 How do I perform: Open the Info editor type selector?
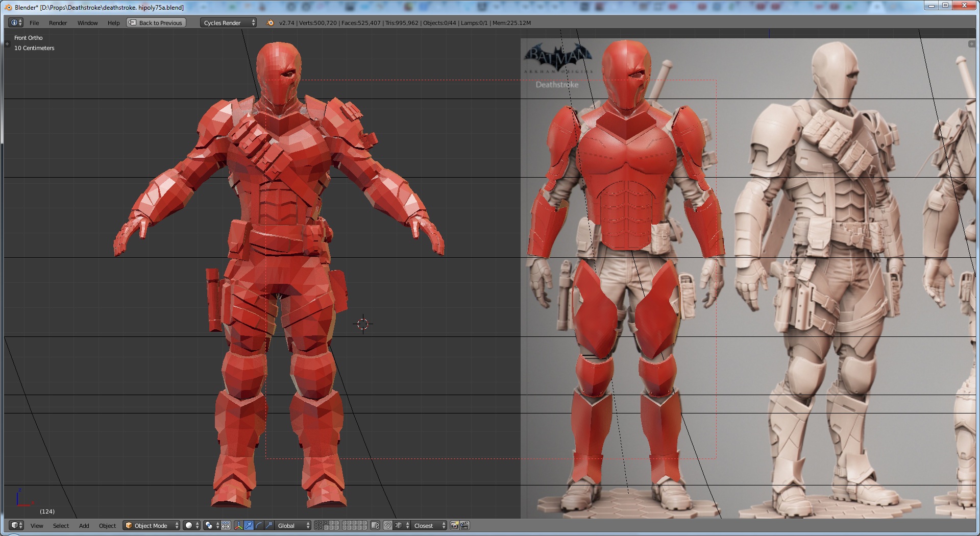click(16, 23)
